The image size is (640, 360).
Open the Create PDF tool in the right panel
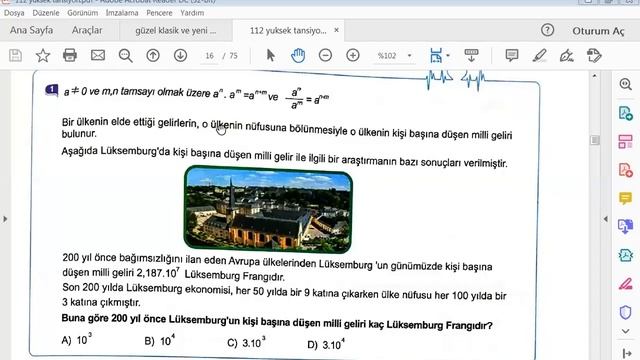coord(625,170)
